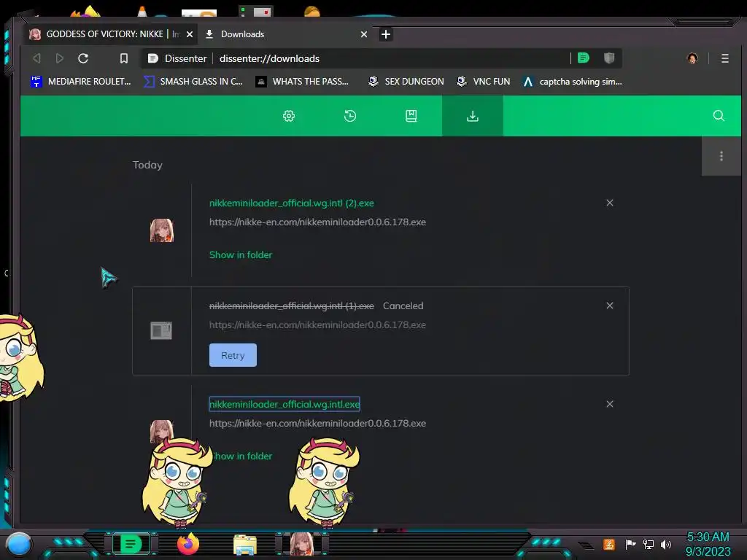Go back with the back arrow
The image size is (747, 560).
[36, 58]
